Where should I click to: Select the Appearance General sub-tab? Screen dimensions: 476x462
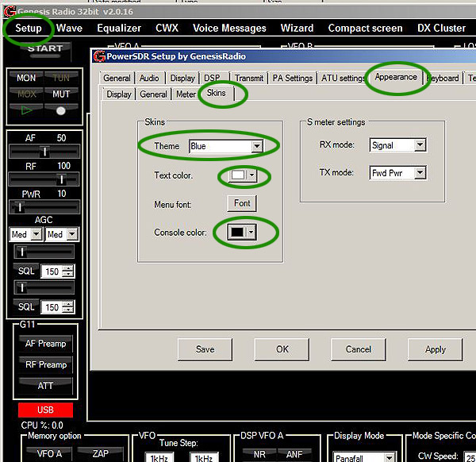click(x=153, y=94)
